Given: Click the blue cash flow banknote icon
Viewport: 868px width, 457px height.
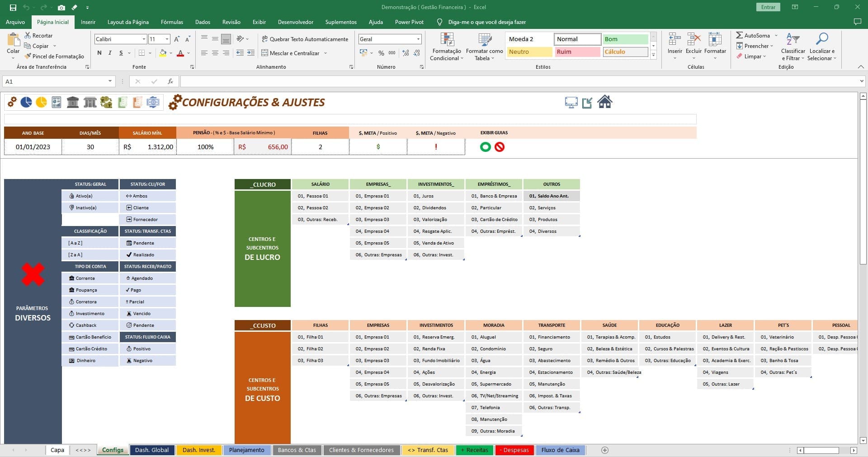Looking at the screenshot, I should (153, 102).
